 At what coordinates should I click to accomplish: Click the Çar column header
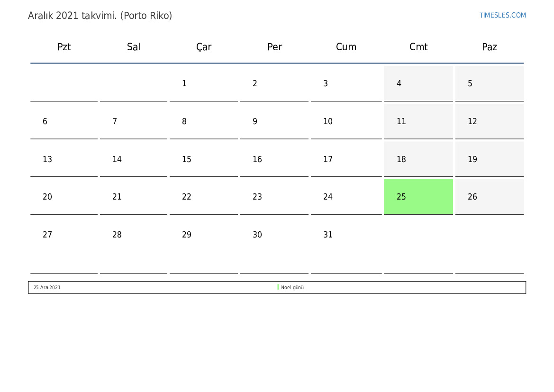tap(204, 47)
